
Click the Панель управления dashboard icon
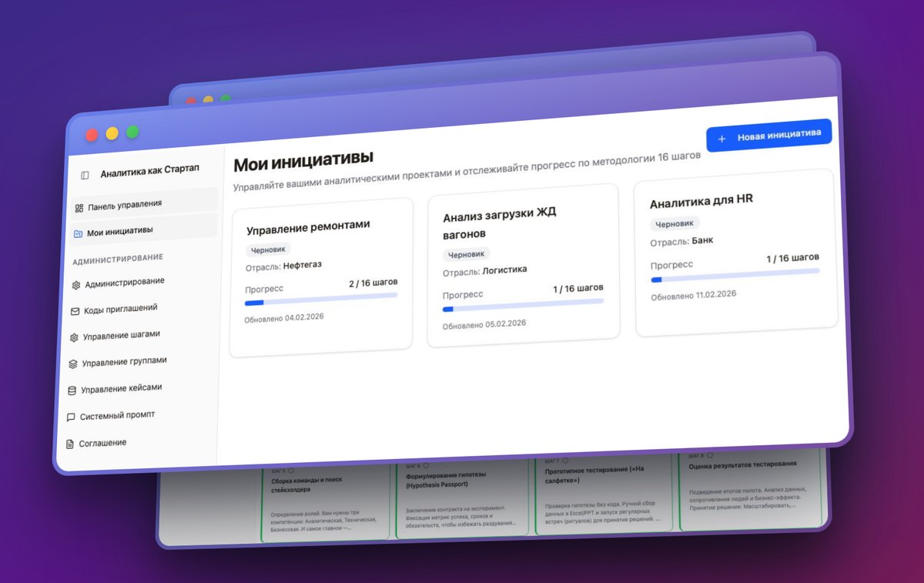coord(79,207)
